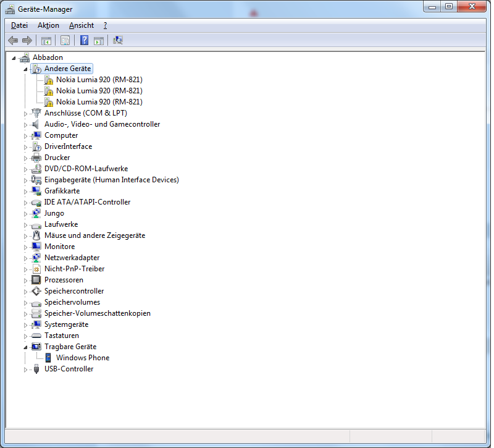Image resolution: width=494 pixels, height=448 pixels.
Task: Collapse the Tragbare Geräte branch
Action: pos(25,347)
